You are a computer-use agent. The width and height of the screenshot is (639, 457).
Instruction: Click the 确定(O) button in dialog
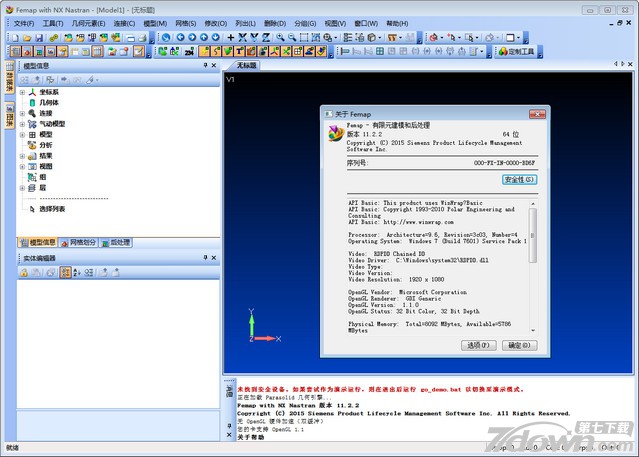pyautogui.click(x=517, y=345)
